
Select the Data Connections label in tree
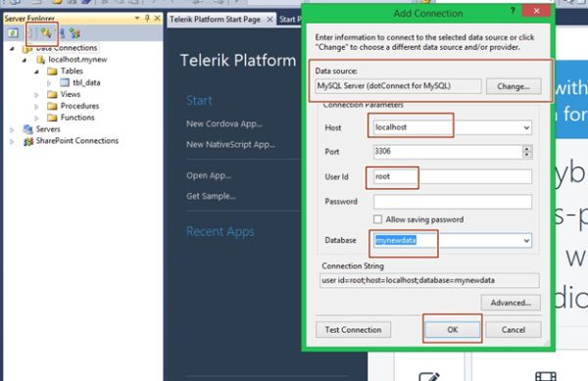pyautogui.click(x=67, y=48)
